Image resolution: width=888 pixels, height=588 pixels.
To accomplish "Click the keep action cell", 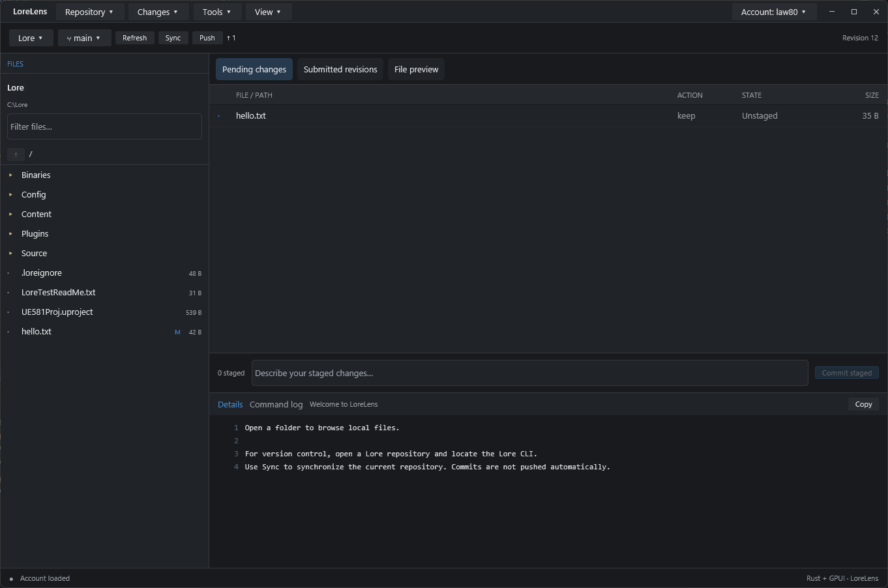I will [x=686, y=115].
